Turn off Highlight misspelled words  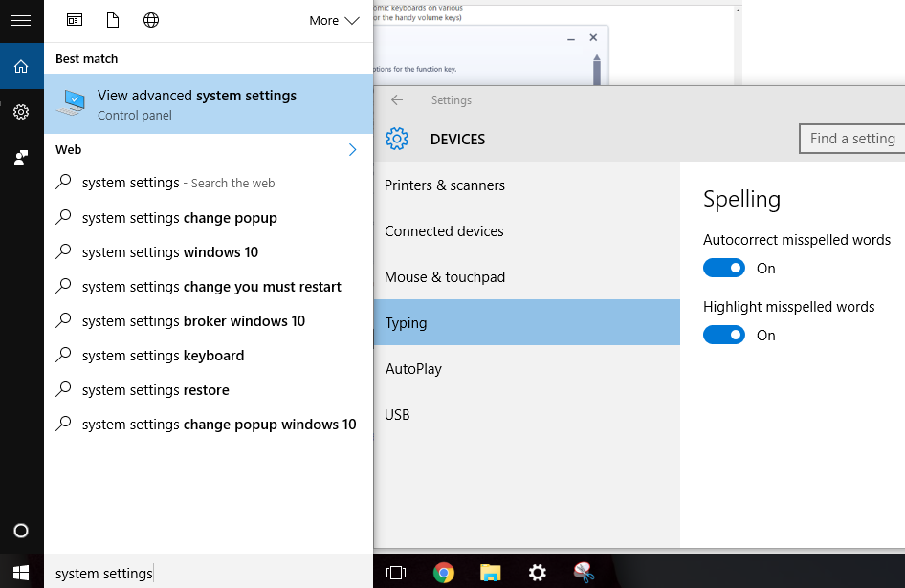tap(724, 335)
